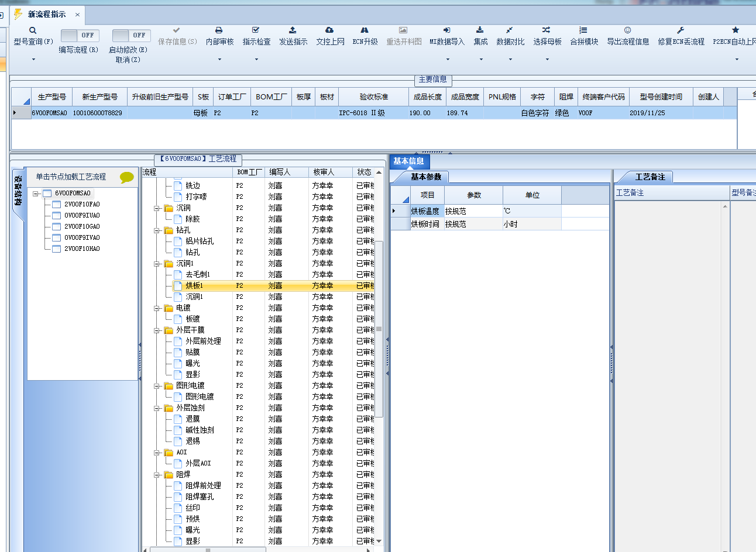Click the lightning icon on 新流程指示 tab
756x552 pixels.
point(18,14)
